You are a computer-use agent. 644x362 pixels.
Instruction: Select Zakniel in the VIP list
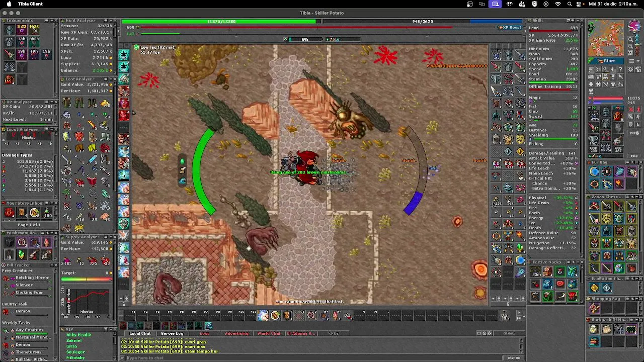[x=74, y=340]
